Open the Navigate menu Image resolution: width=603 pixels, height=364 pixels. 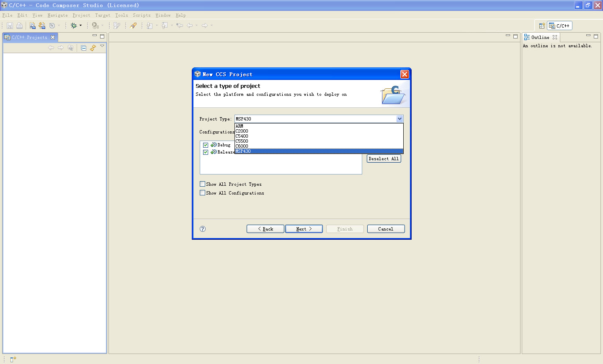tap(57, 15)
